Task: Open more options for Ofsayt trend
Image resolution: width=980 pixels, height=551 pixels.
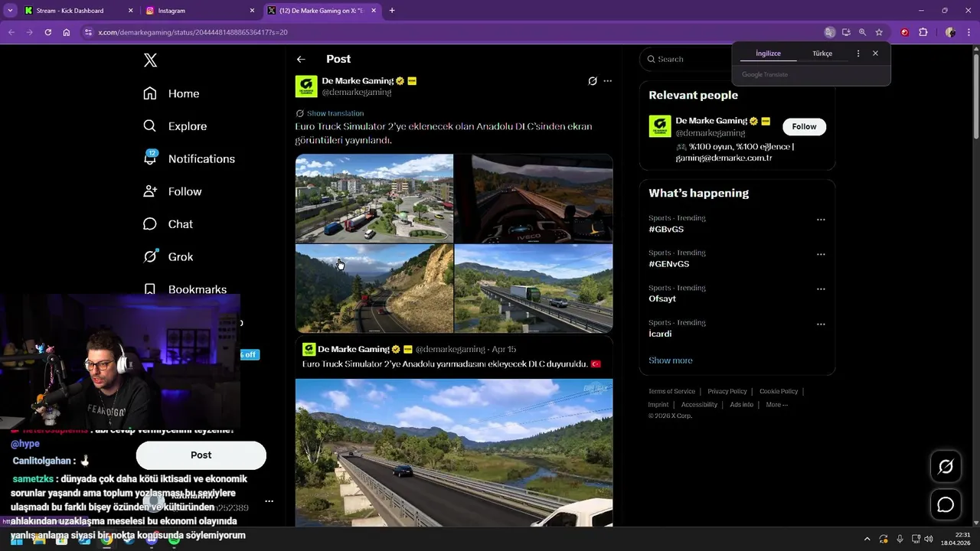Action: (x=821, y=289)
